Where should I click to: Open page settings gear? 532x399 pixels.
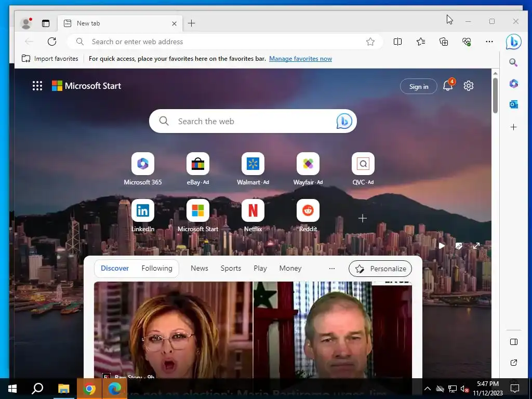469,86
